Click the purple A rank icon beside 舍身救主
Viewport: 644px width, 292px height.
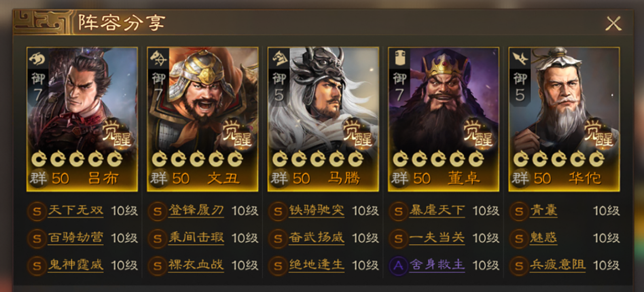(x=398, y=266)
